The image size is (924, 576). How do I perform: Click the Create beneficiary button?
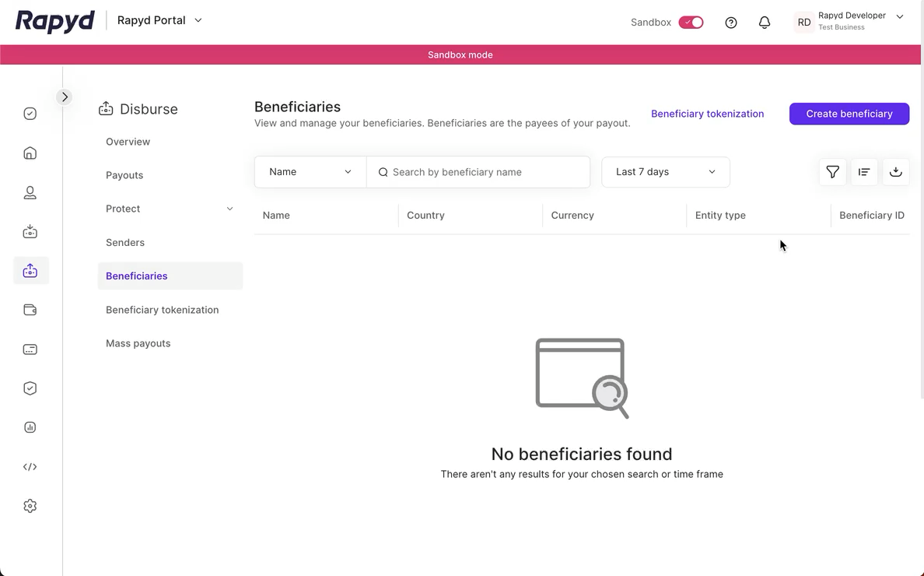pos(849,114)
